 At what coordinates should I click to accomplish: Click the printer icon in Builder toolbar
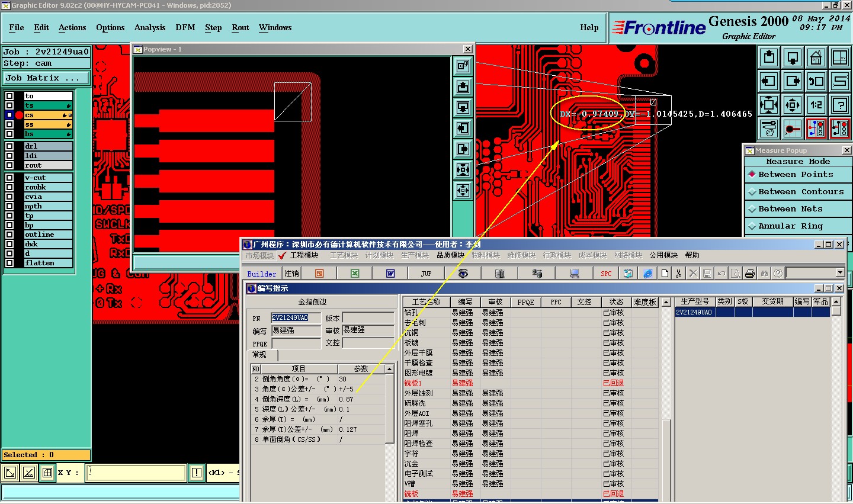click(x=750, y=273)
